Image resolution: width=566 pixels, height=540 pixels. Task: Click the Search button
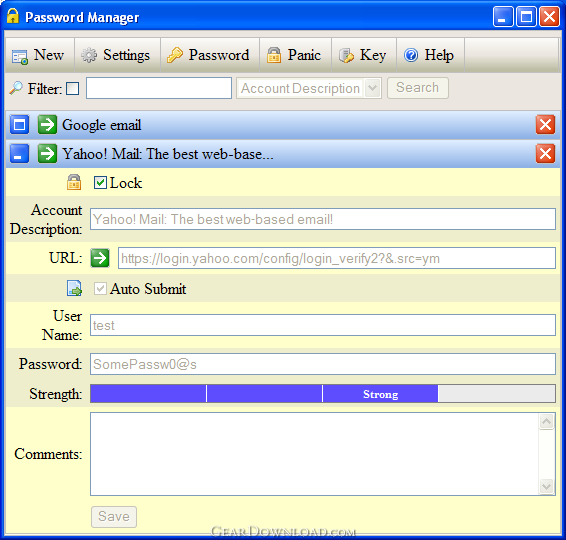coord(418,88)
